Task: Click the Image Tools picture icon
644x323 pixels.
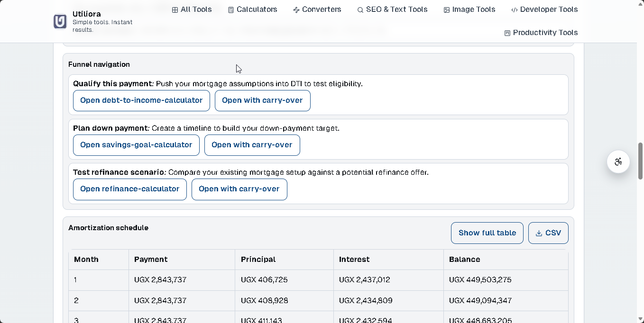Action: pyautogui.click(x=447, y=10)
